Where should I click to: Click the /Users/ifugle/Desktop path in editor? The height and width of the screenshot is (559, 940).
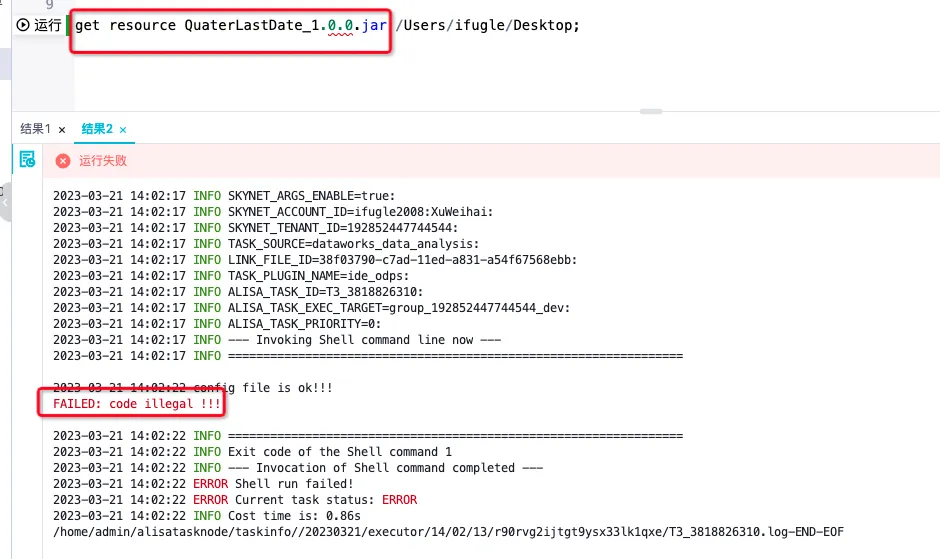[486, 25]
